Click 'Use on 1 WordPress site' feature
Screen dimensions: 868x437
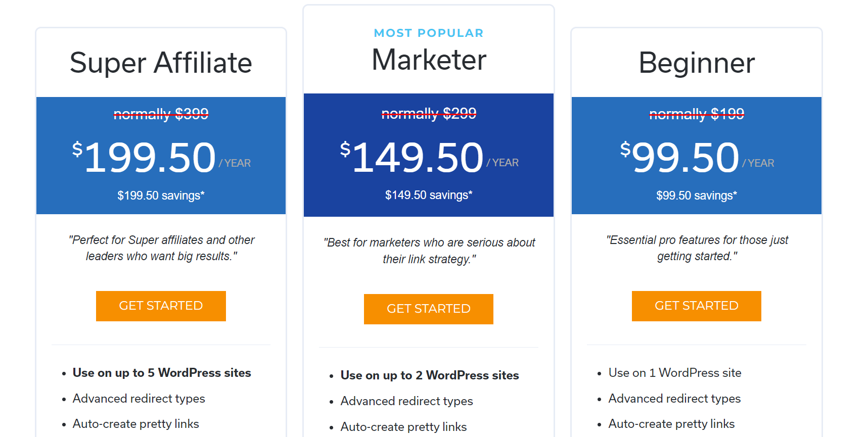675,373
